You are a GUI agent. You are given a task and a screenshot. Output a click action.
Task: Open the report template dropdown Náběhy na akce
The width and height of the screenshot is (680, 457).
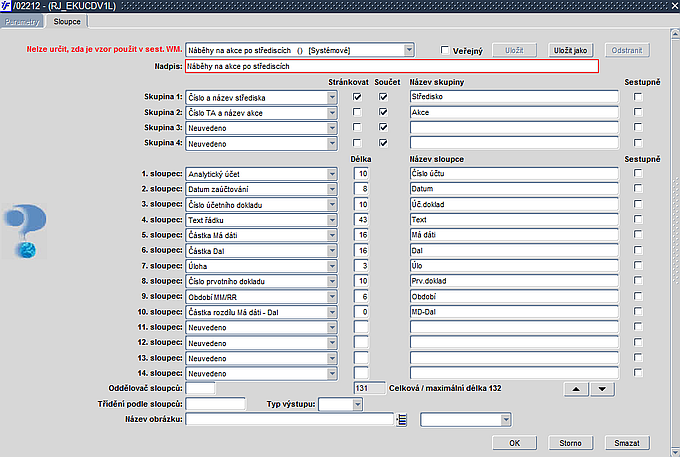[409, 50]
